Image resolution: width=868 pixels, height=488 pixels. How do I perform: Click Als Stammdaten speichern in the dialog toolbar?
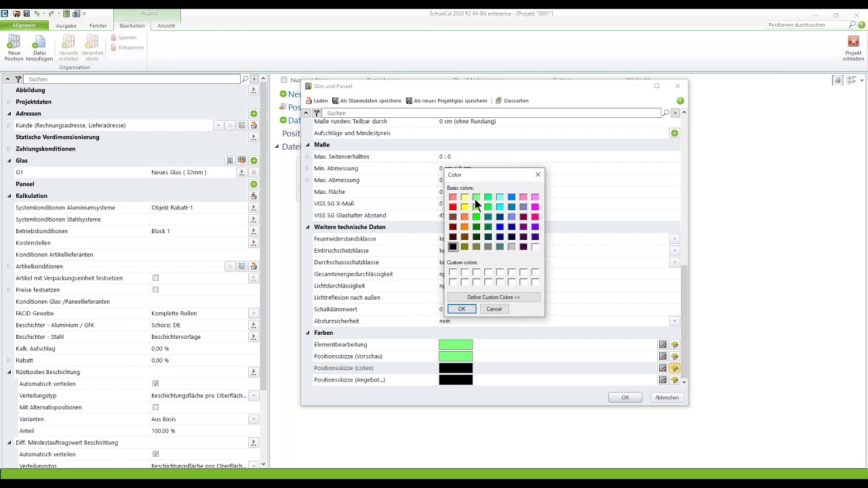pos(366,101)
